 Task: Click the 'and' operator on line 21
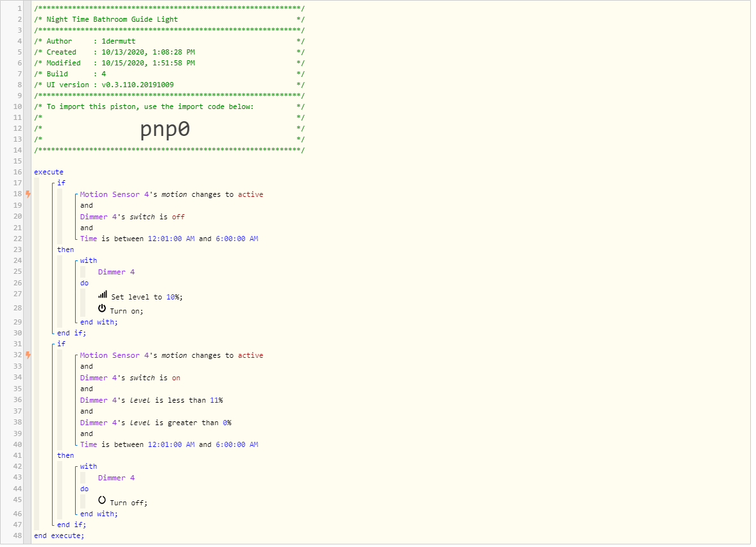(87, 228)
